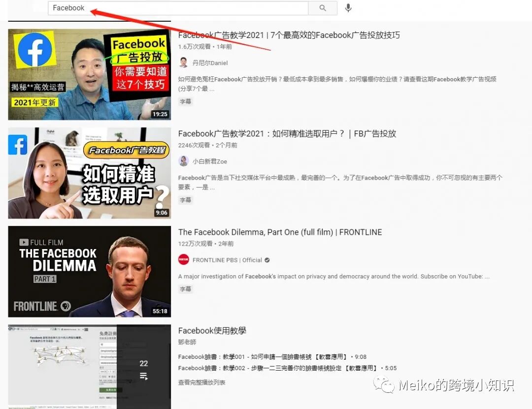532x409 pixels.
Task: Click the playlist icon below the number 22
Action: [x=143, y=376]
